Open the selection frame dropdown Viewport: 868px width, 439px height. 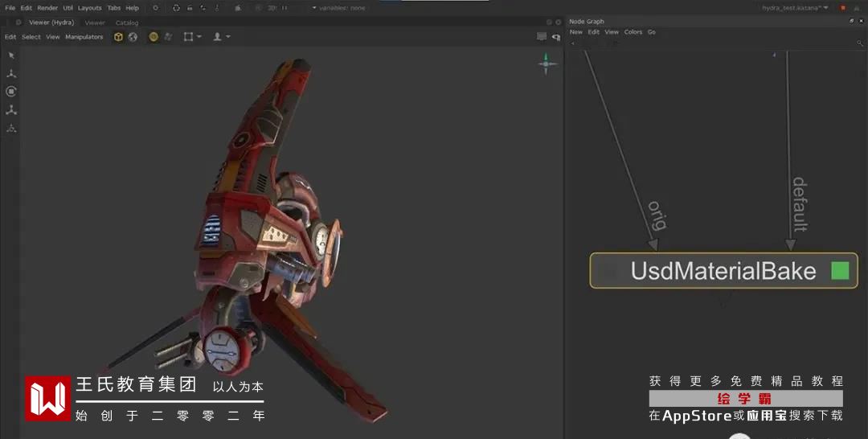(x=193, y=37)
